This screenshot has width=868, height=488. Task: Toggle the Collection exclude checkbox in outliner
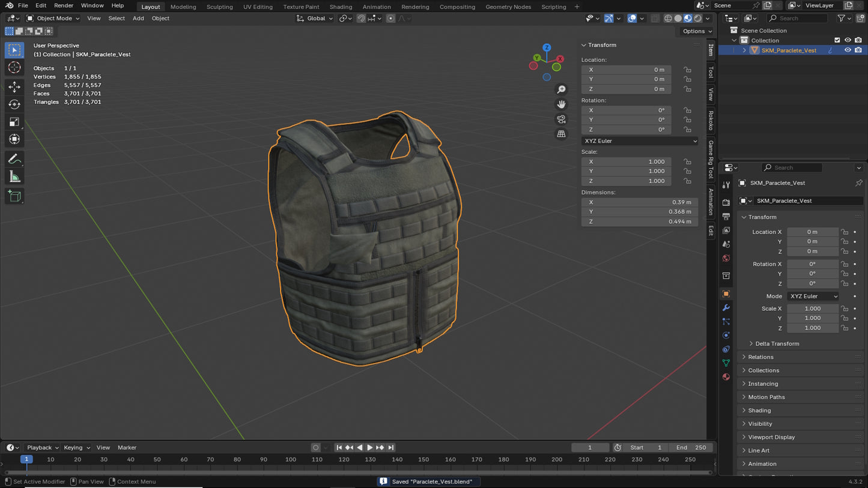tap(837, 40)
